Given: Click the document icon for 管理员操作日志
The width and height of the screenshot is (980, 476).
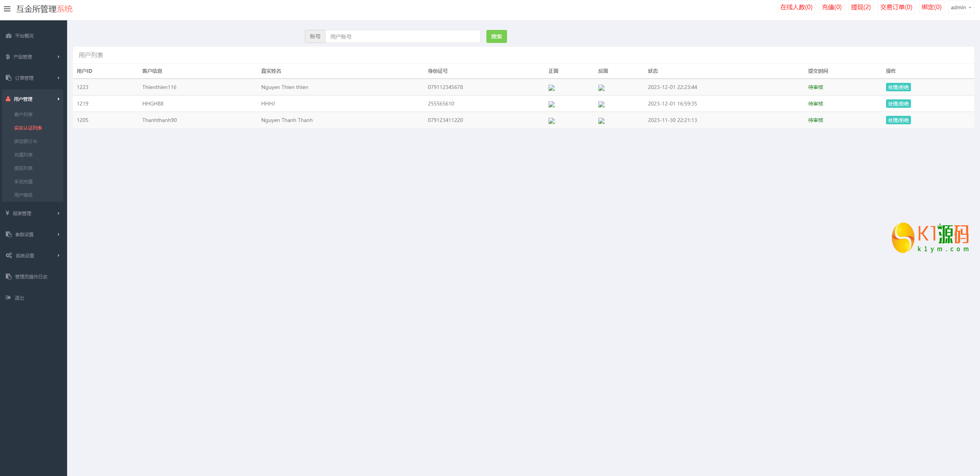Looking at the screenshot, I should (8, 277).
